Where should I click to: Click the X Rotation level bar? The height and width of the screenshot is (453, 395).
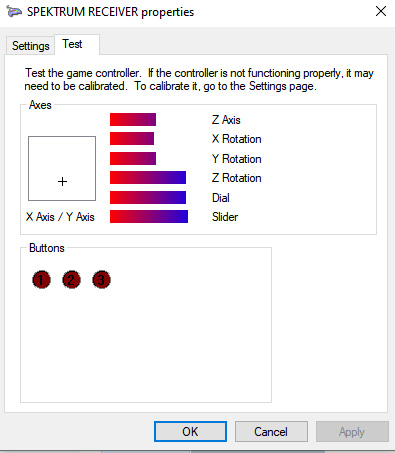(x=132, y=139)
